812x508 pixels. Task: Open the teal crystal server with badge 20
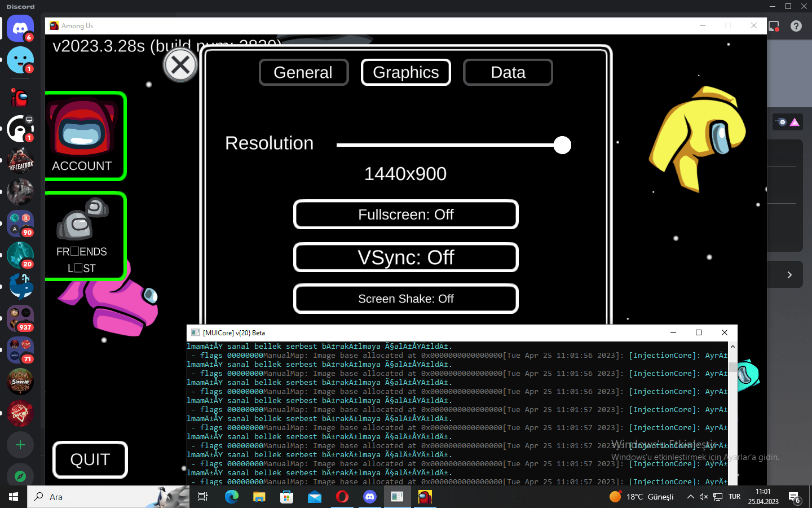pyautogui.click(x=20, y=255)
